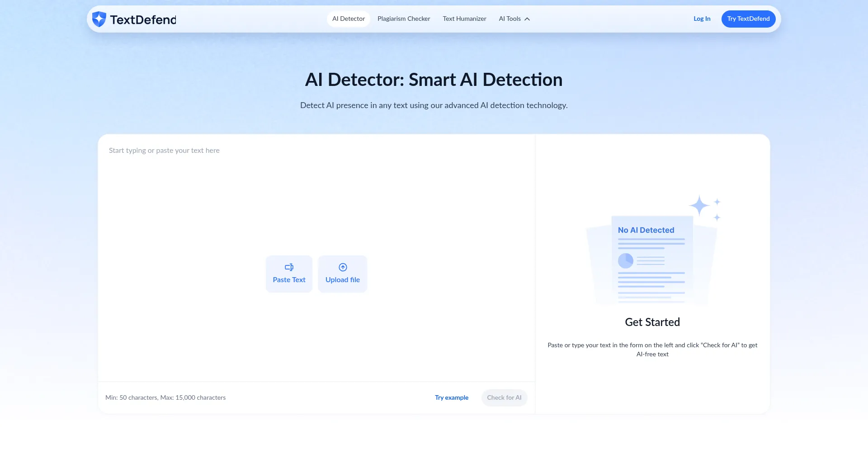Screen dimensions: 868x449
Task: Click the 'Detect AI presence in any text' subtitle
Action: click(x=434, y=105)
